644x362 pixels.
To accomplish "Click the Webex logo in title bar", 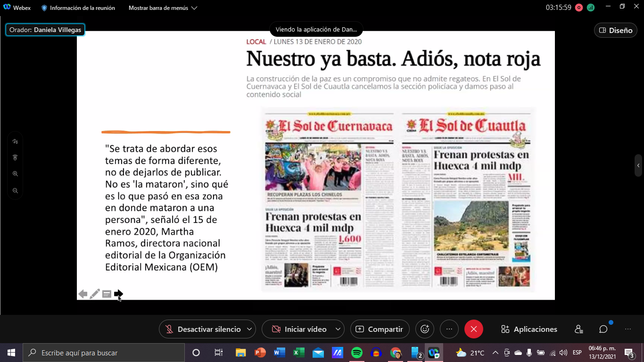I will pos(7,8).
